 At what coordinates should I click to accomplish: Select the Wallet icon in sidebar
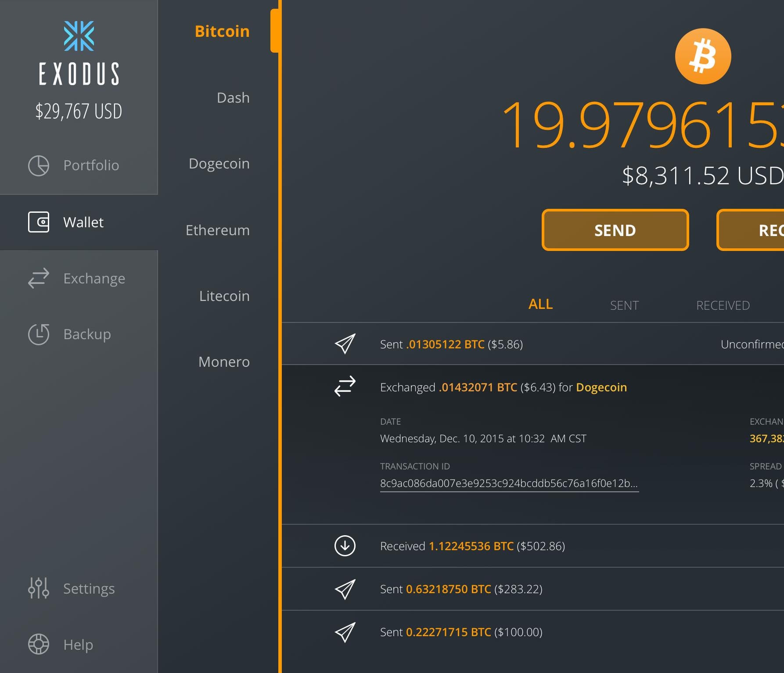tap(39, 222)
